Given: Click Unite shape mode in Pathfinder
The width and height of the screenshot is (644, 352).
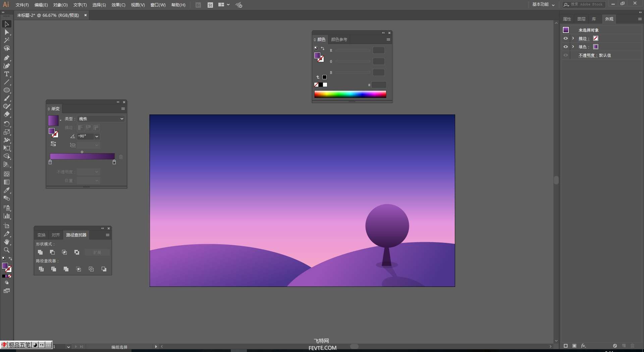Looking at the screenshot, I should (40, 252).
